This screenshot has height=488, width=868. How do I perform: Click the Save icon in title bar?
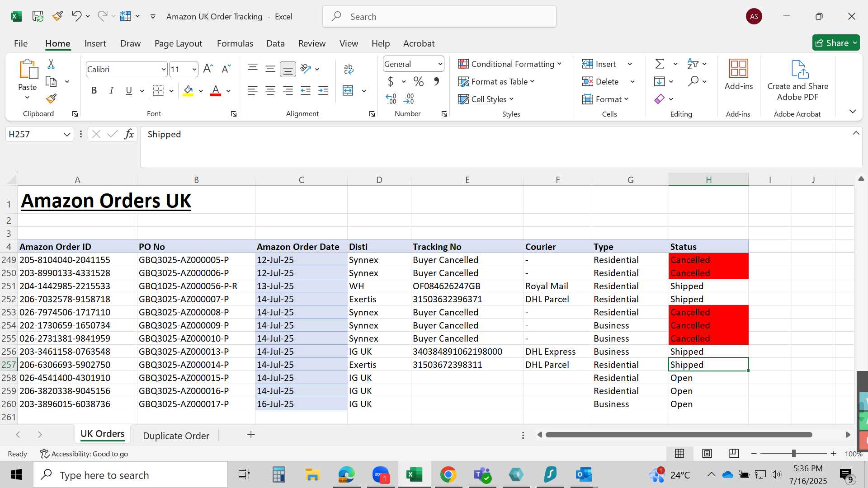[x=38, y=17]
